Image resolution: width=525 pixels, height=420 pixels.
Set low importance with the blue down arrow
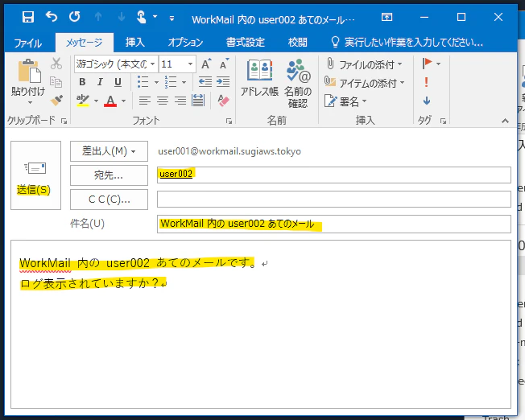tap(427, 101)
